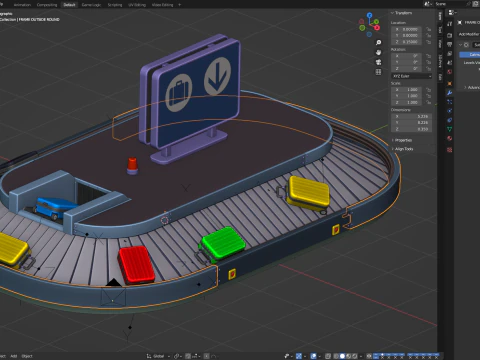Screen dimensions: 480x360
Task: Click the blue Z axis on navigation gizmo
Action: pyautogui.click(x=369, y=15)
